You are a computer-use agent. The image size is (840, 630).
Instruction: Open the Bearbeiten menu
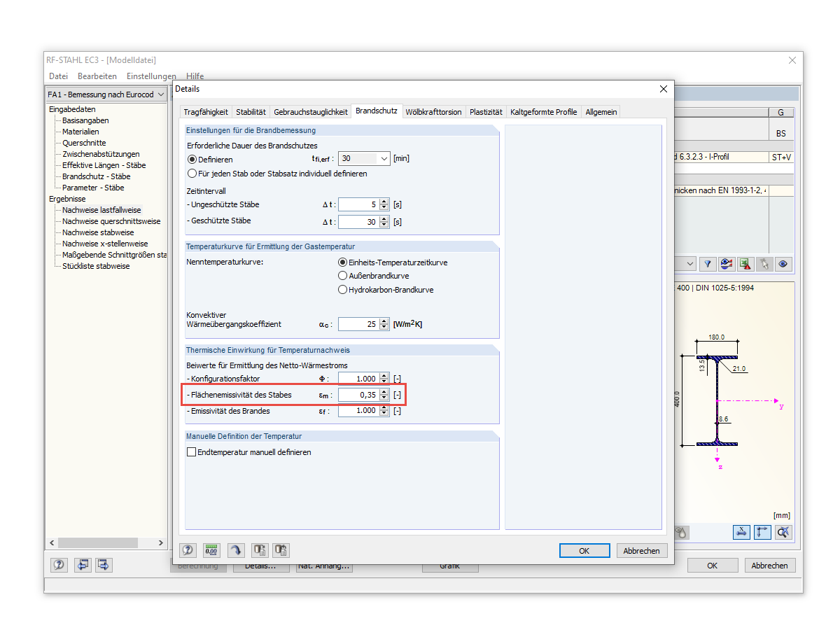click(x=97, y=76)
